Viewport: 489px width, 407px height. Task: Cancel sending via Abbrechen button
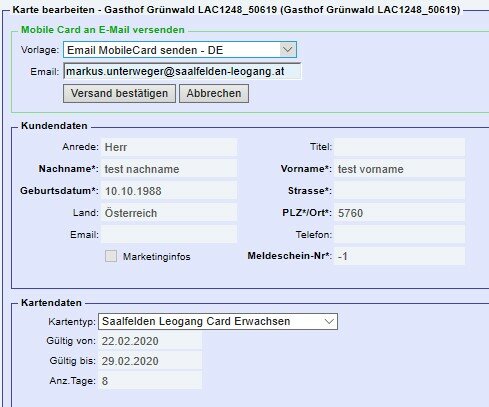pos(214,93)
